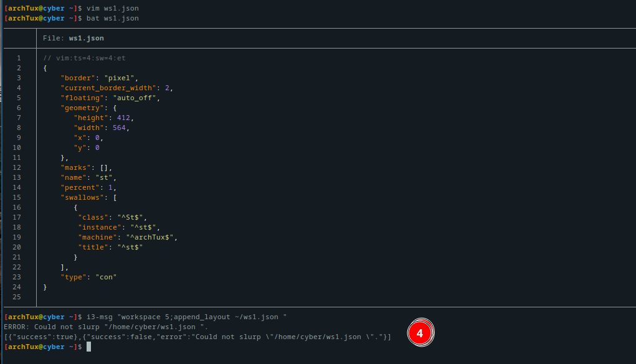636x364 pixels.
Task: Click the '"width": 564' value line
Action: coord(102,128)
